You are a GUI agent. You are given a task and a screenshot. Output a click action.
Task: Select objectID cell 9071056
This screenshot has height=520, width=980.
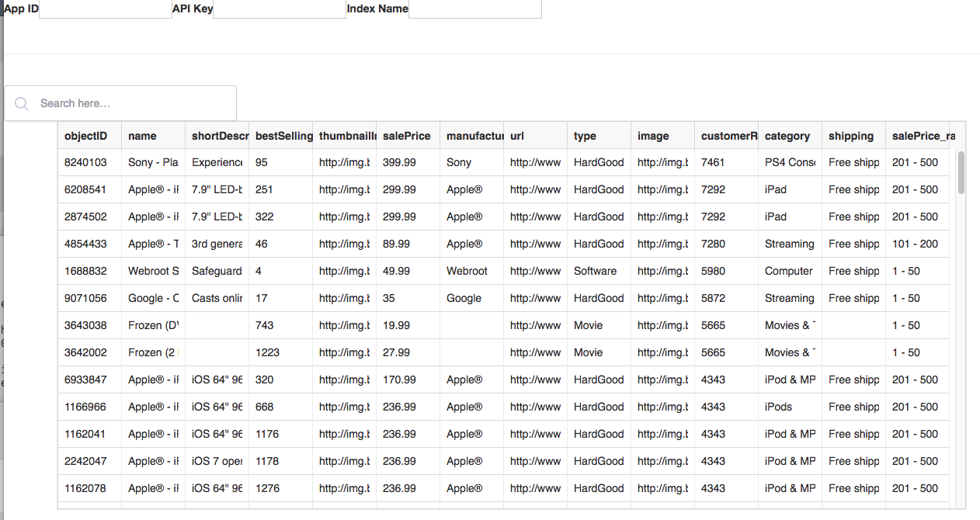click(x=89, y=298)
